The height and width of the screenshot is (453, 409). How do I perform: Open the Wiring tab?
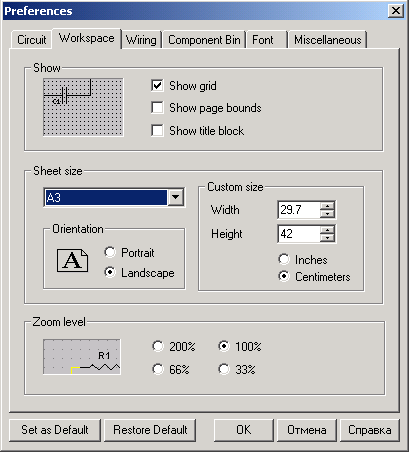141,40
